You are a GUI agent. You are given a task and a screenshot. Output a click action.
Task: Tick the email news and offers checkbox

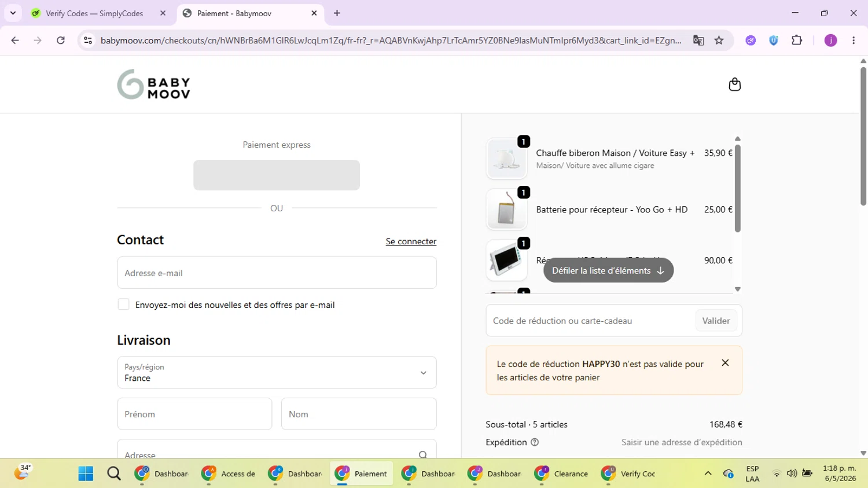click(123, 304)
